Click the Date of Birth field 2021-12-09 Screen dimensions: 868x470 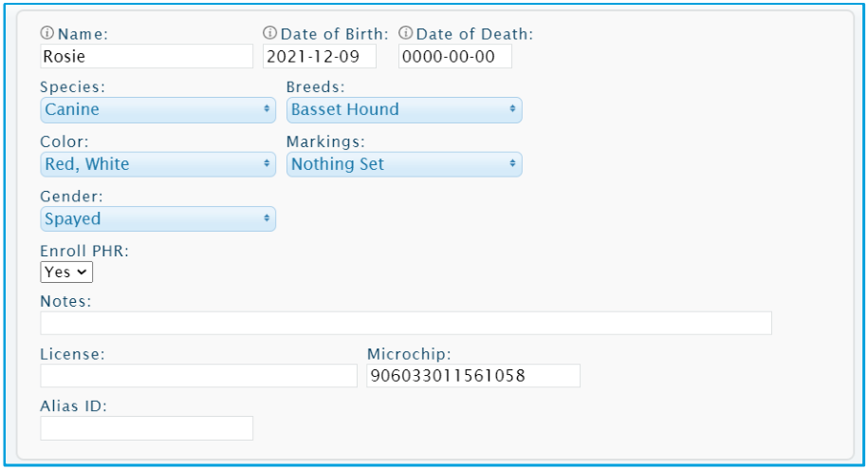click(320, 57)
